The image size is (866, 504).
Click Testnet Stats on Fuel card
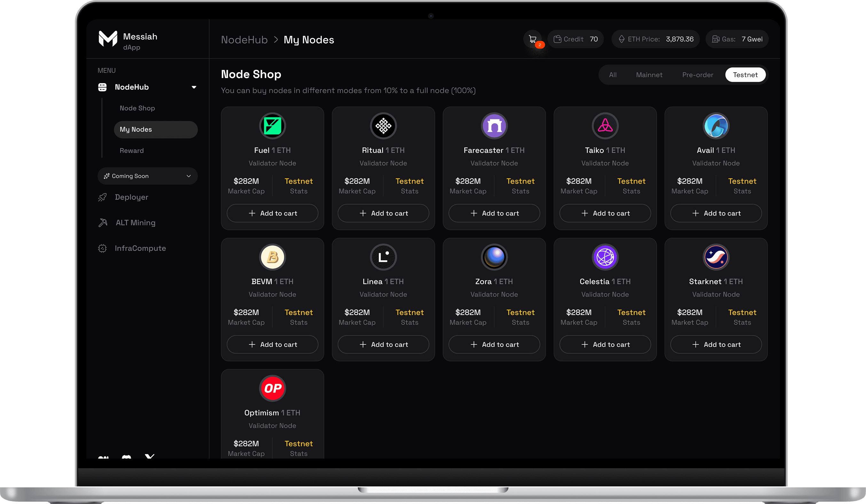coord(299,186)
